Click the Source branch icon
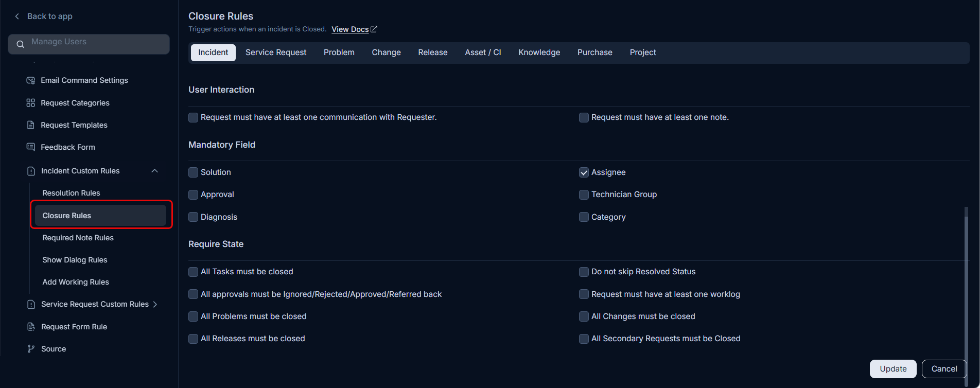The width and height of the screenshot is (980, 388). (31, 349)
